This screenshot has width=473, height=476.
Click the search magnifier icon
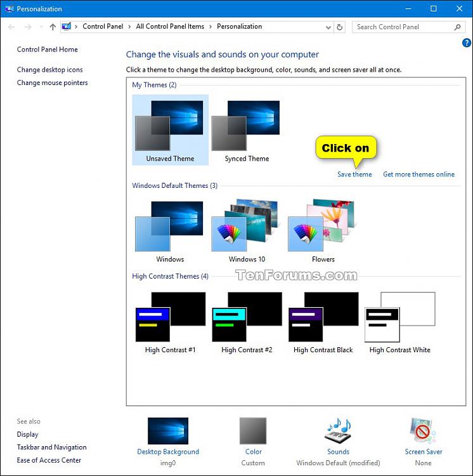tap(458, 27)
